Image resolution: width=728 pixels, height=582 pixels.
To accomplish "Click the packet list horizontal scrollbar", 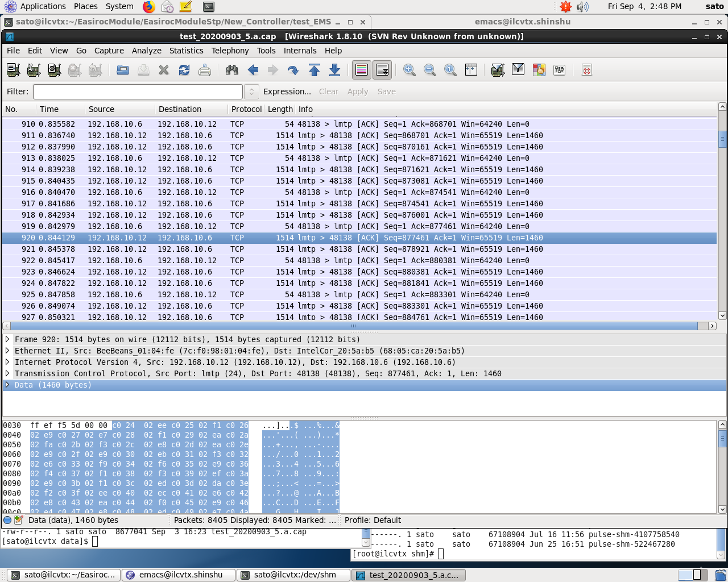I will (x=354, y=326).
